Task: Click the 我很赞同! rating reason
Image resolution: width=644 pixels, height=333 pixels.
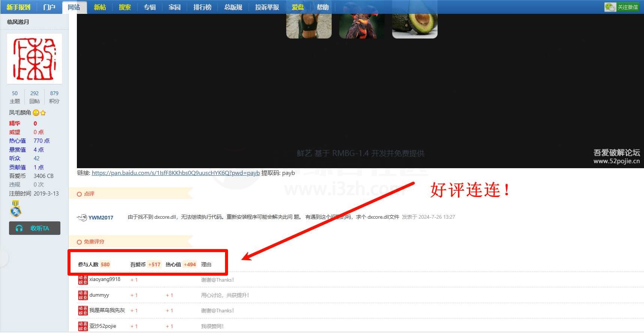Action: [x=212, y=326]
